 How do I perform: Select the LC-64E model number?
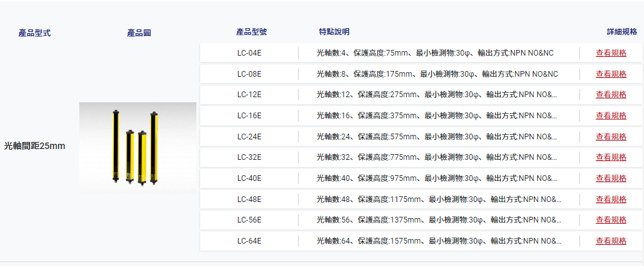pyautogui.click(x=249, y=241)
